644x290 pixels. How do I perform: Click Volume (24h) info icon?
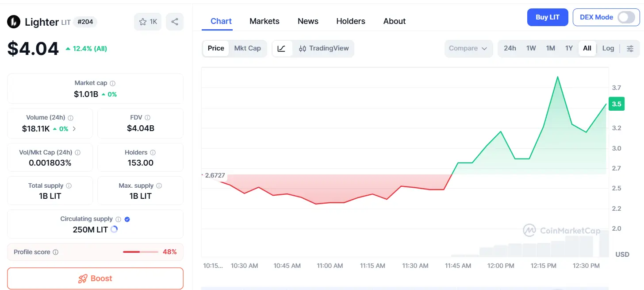tap(71, 118)
